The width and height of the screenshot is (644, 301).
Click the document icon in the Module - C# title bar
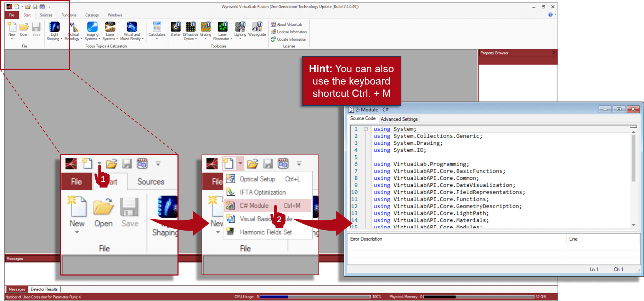(x=351, y=110)
